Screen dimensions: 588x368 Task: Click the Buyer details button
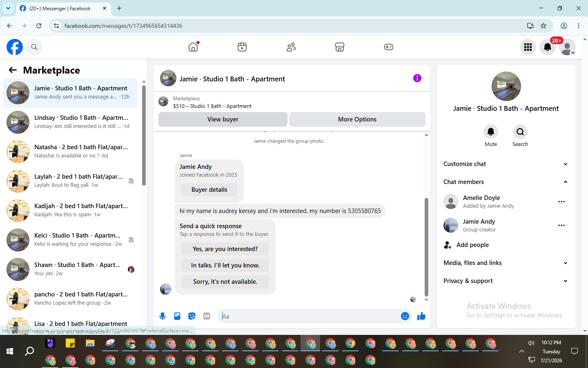pos(209,190)
